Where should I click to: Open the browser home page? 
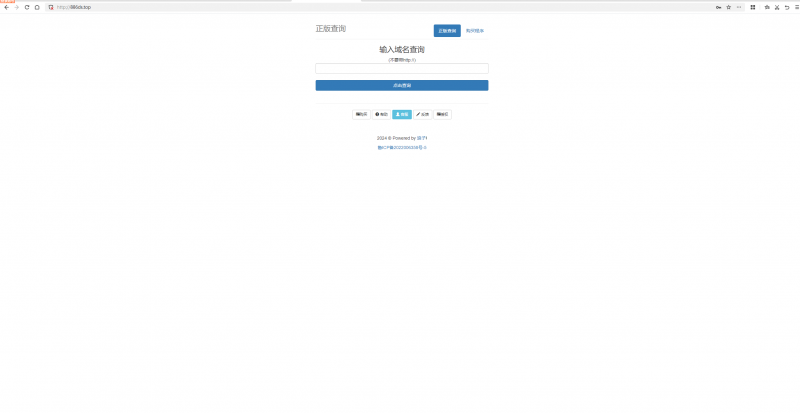pyautogui.click(x=37, y=7)
